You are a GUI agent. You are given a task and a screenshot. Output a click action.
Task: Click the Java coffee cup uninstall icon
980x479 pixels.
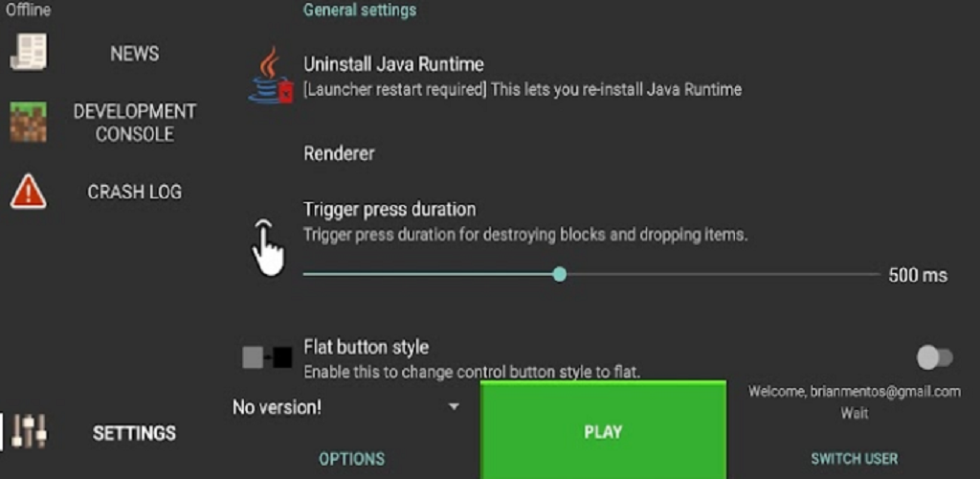click(270, 77)
